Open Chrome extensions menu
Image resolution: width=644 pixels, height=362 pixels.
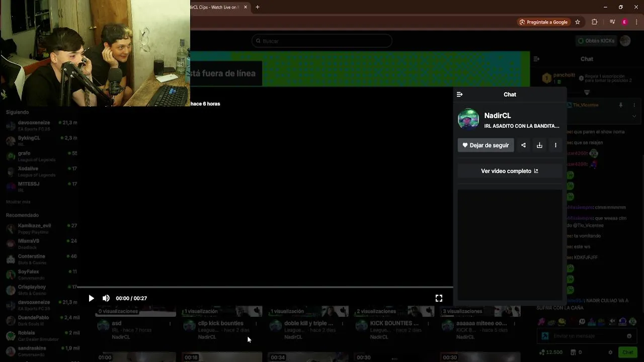coord(595,22)
